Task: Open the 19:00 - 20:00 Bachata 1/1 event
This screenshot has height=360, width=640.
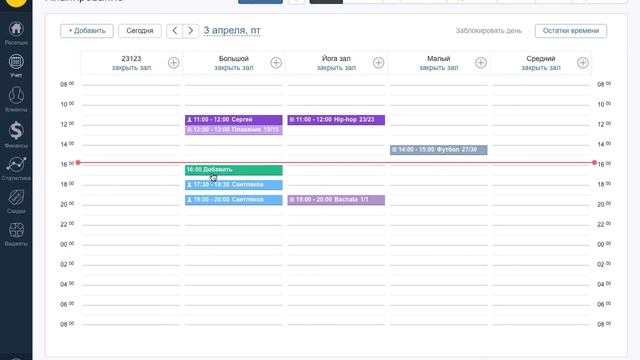Action: [x=336, y=200]
